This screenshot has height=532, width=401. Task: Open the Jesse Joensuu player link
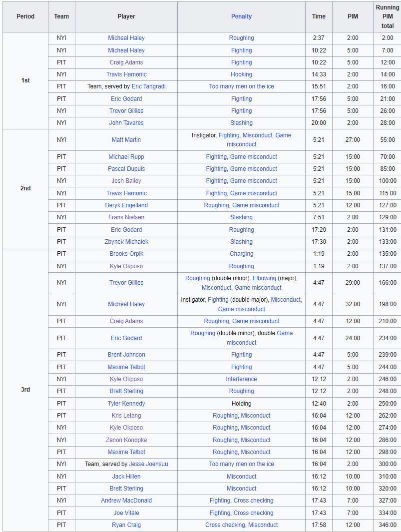pyautogui.click(x=148, y=464)
